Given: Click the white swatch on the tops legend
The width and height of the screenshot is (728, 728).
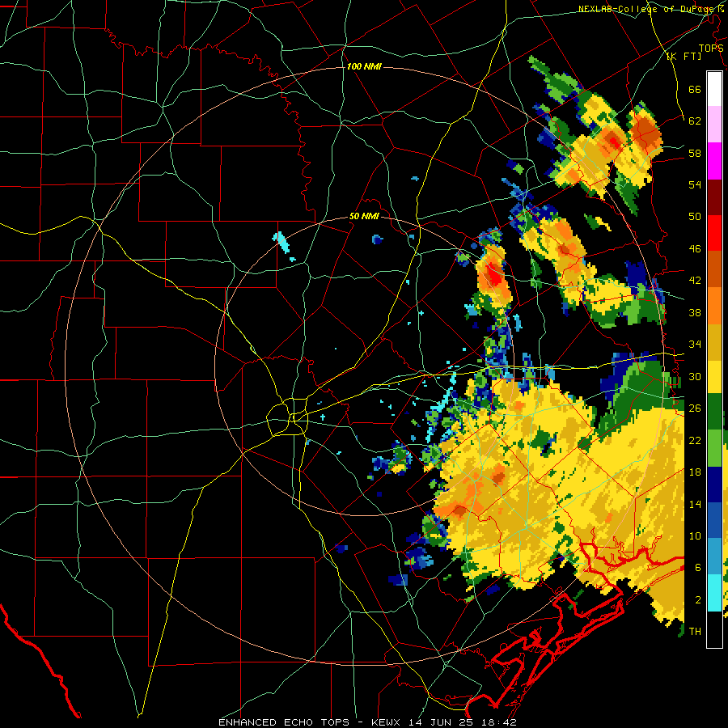Looking at the screenshot, I should [714, 89].
